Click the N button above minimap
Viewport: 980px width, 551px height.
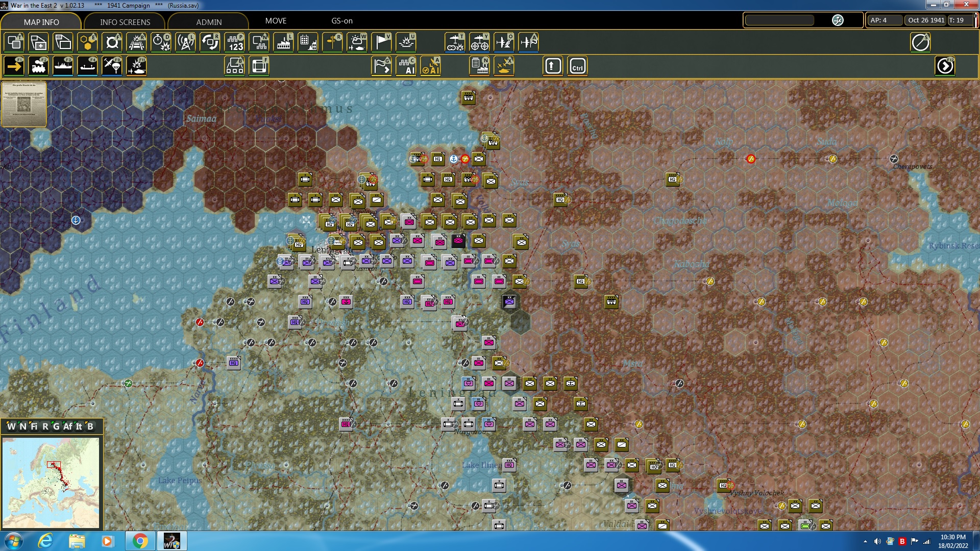[23, 427]
